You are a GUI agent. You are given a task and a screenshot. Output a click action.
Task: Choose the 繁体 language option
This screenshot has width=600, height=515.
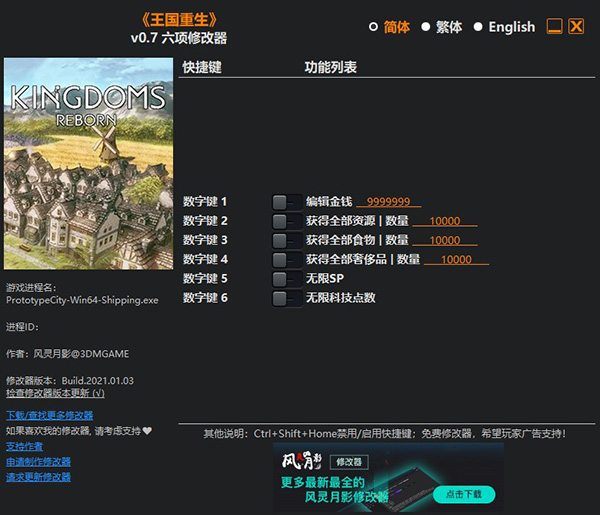[x=426, y=27]
